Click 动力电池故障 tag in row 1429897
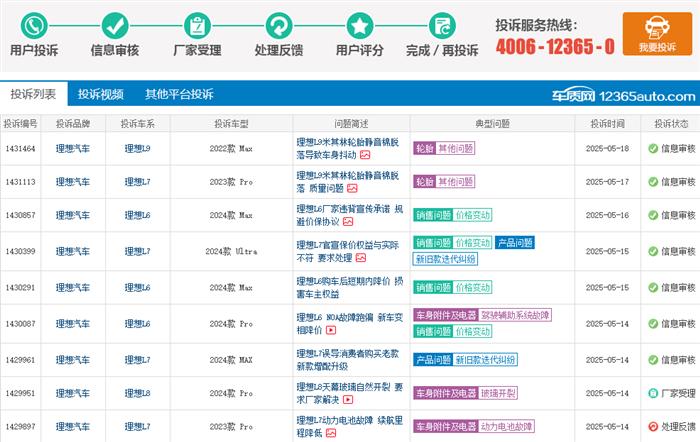 point(506,426)
